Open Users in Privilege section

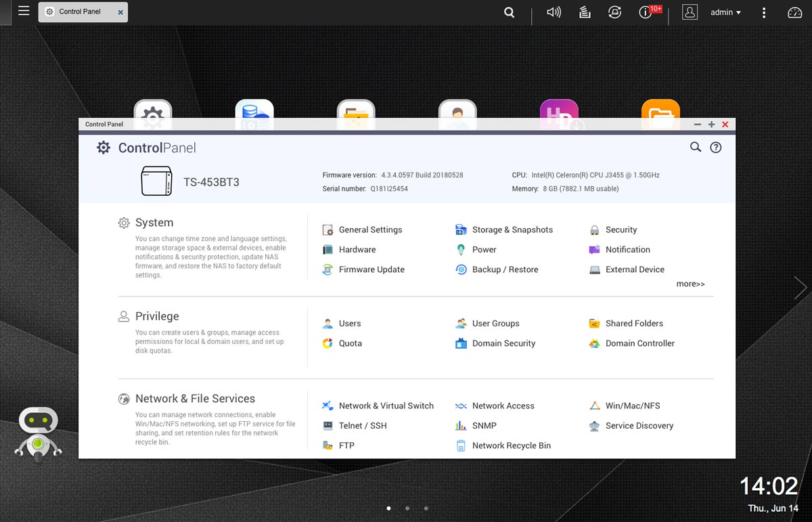342,324
